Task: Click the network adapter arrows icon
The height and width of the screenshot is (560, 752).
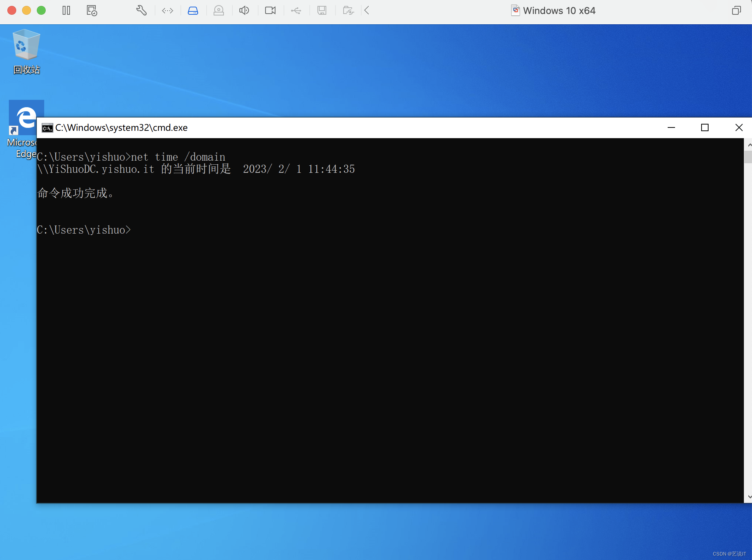Action: click(x=168, y=11)
